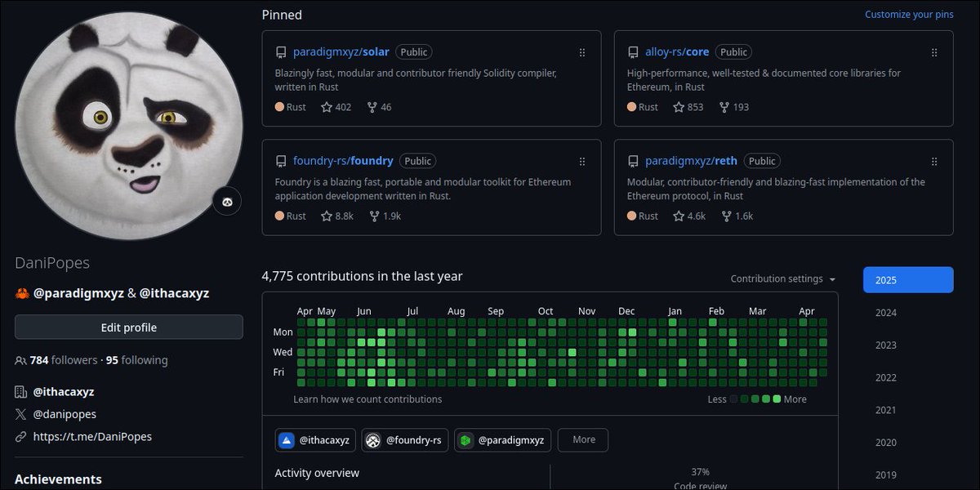Click the brightest legend square next to More
980x490 pixels.
pos(777,399)
